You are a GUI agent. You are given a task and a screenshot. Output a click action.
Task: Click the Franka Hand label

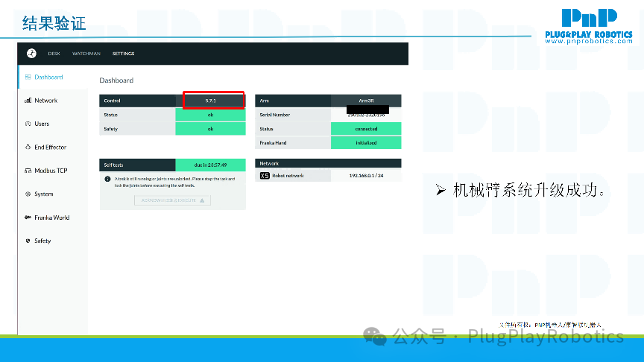pyautogui.click(x=273, y=143)
